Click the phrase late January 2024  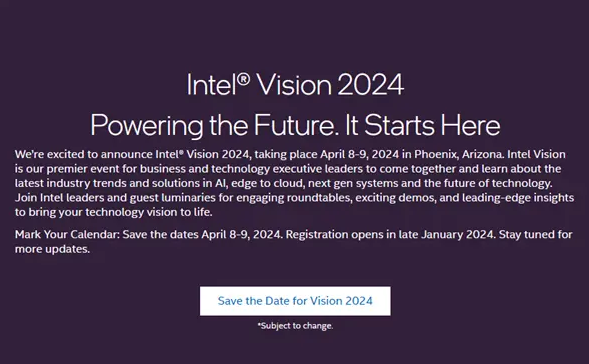coord(446,234)
